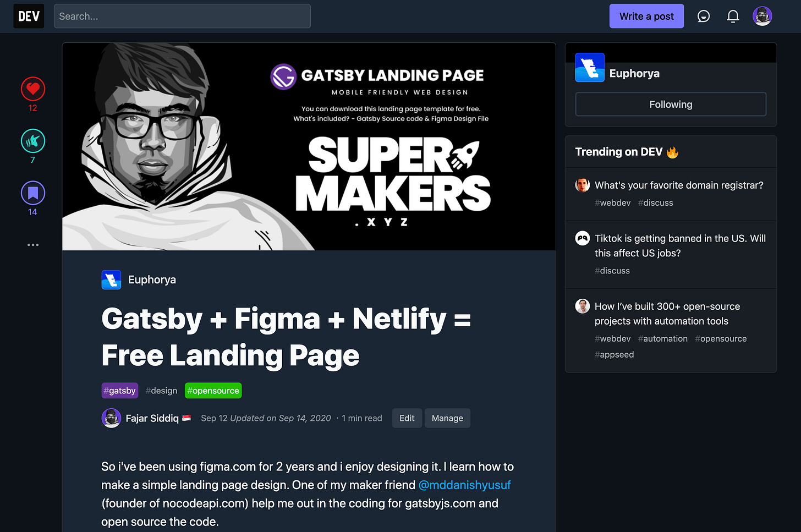801x532 pixels.
Task: Click the Write a post button
Action: [646, 17]
